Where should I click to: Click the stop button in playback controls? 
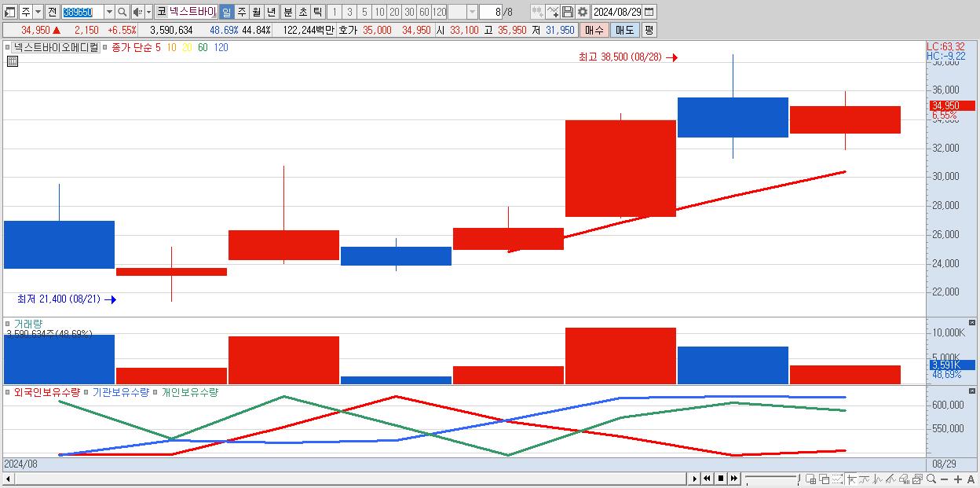[721, 479]
